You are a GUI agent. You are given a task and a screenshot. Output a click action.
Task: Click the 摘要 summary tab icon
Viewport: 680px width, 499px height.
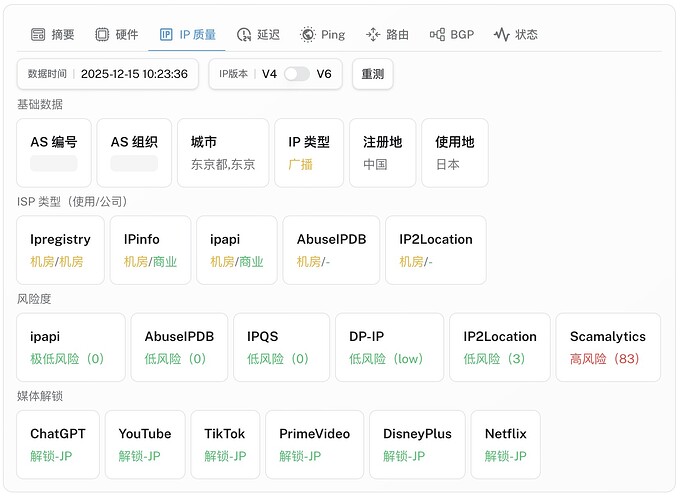coord(38,34)
